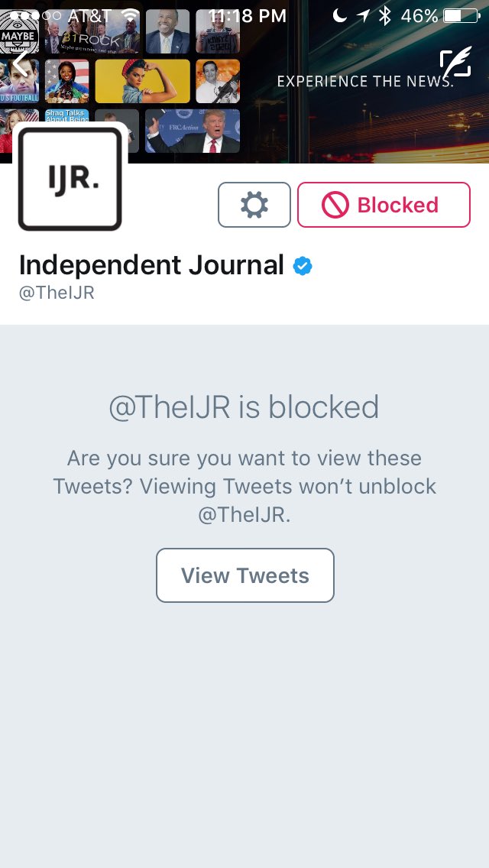
Task: Tap the Independent Journal profile name
Action: (x=151, y=264)
